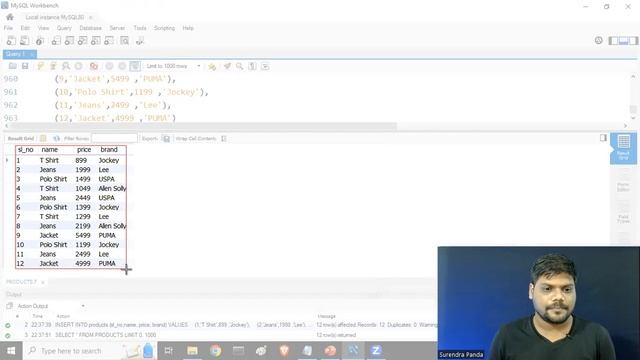
Task: Execute current statement lightning cursor icon
Action: pos(53,66)
